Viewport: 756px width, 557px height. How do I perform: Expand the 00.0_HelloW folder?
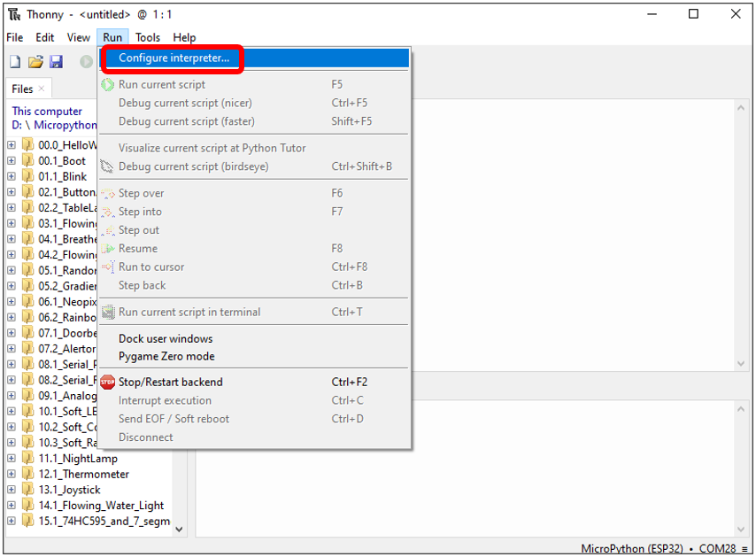pyautogui.click(x=12, y=144)
